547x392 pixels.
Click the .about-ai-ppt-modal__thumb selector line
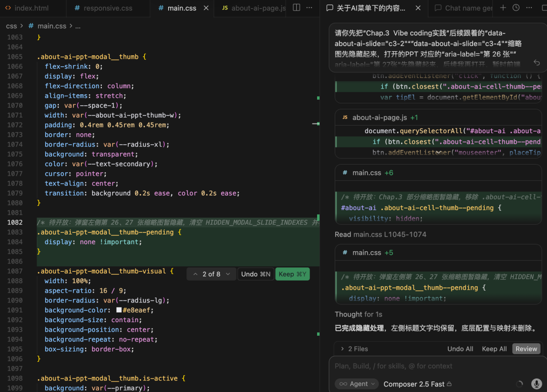tap(92, 57)
